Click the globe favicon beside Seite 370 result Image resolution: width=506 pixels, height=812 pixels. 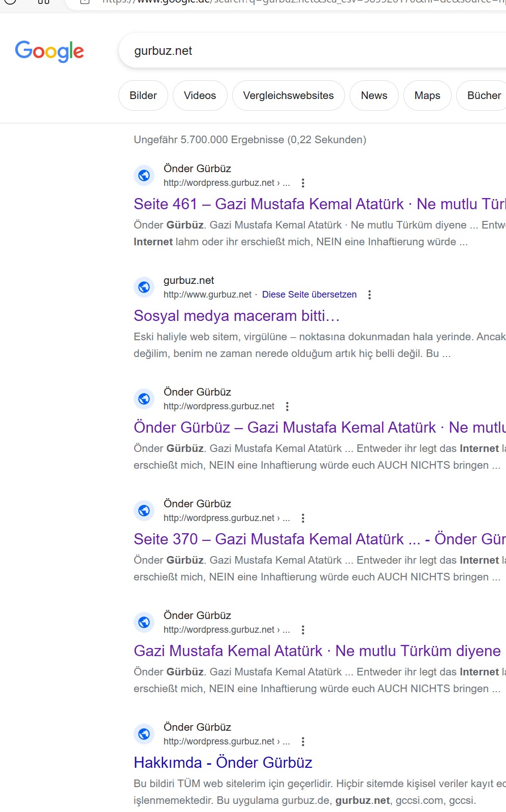(144, 510)
